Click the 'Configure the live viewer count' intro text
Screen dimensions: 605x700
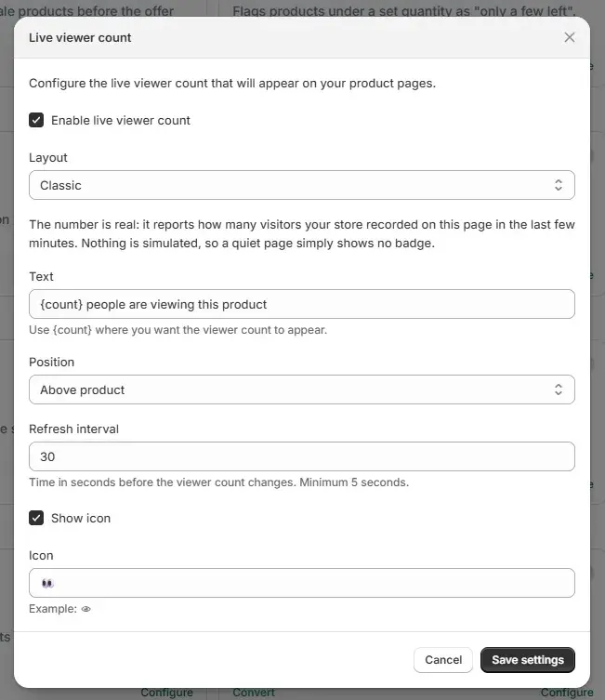pos(232,84)
